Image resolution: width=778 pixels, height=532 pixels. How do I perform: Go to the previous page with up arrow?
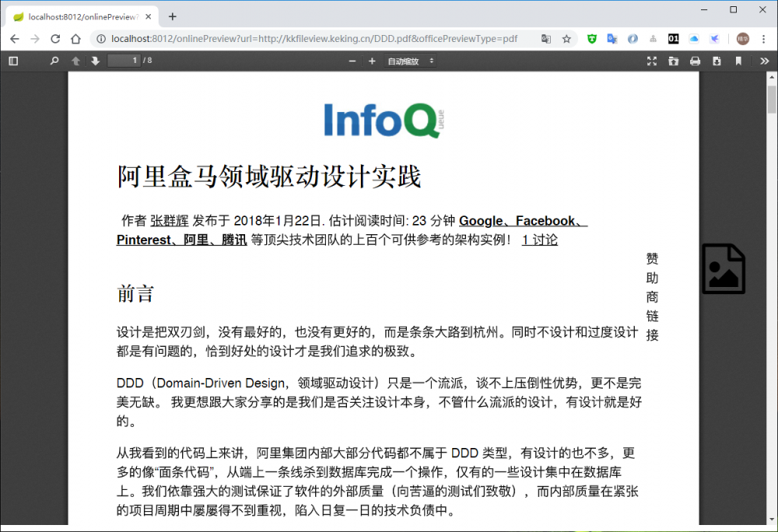(75, 61)
